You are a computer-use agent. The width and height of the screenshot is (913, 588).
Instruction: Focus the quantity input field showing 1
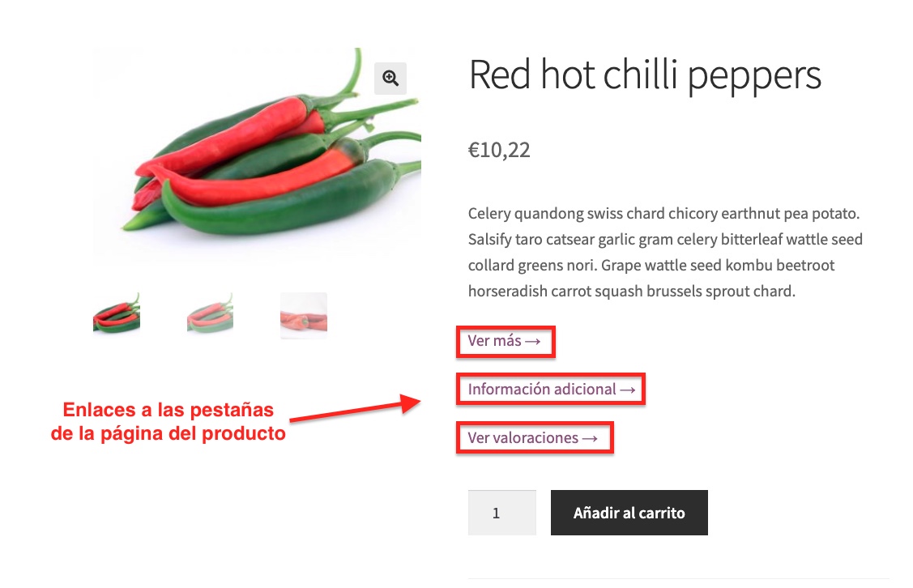(502, 513)
